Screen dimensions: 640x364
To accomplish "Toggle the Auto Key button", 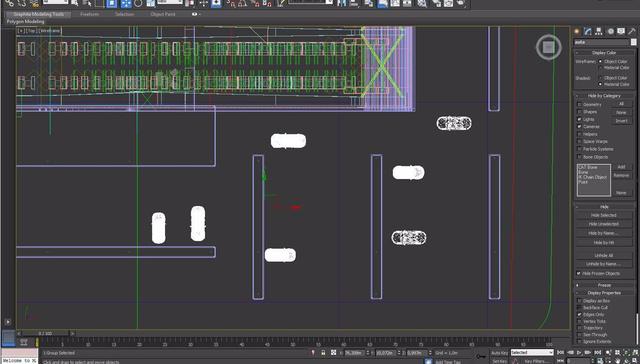I will [499, 353].
